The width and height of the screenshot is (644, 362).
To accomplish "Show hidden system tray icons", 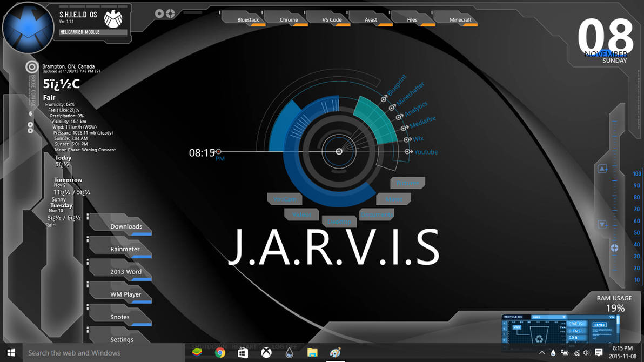I will [542, 353].
